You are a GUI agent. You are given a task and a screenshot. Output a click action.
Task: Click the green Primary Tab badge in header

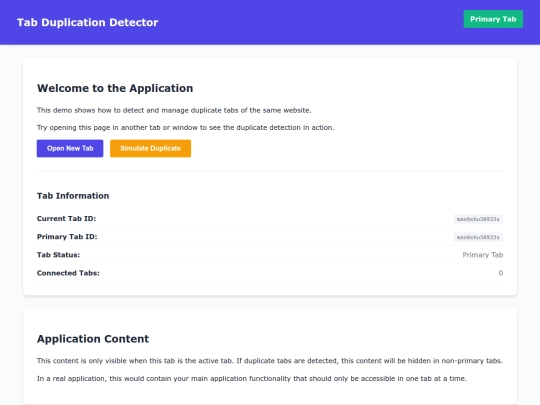[493, 19]
